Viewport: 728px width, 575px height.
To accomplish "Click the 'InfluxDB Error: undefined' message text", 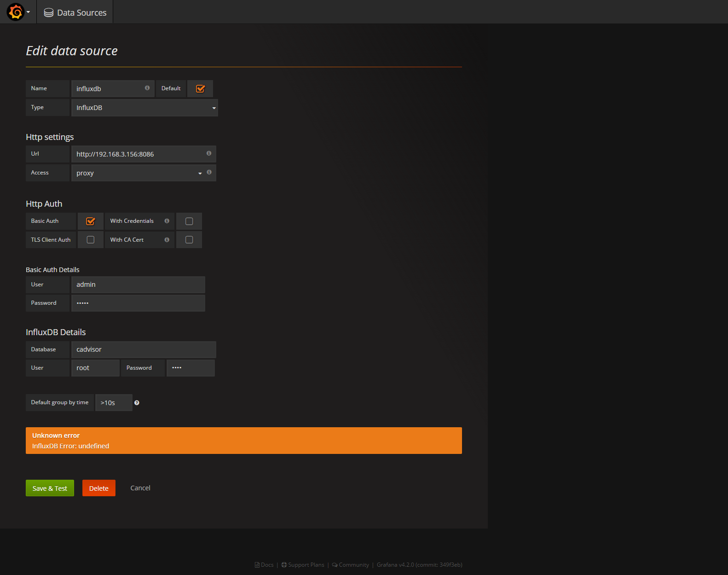I will coord(70,446).
